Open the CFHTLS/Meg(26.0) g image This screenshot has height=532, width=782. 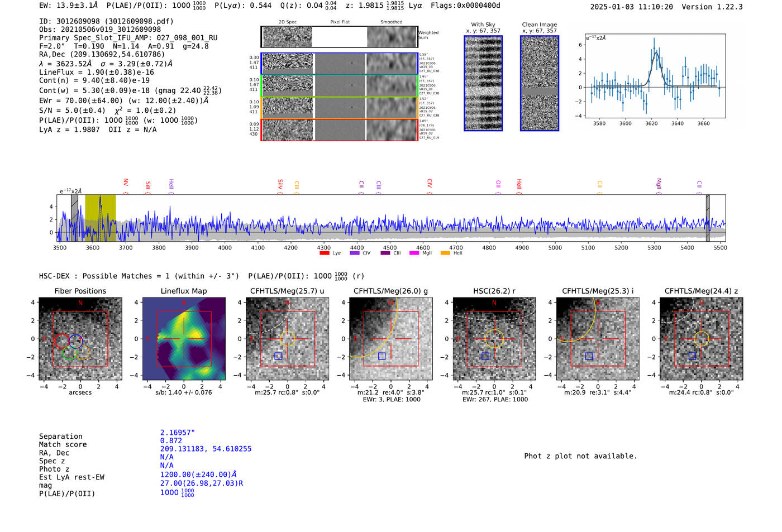tap(390, 339)
